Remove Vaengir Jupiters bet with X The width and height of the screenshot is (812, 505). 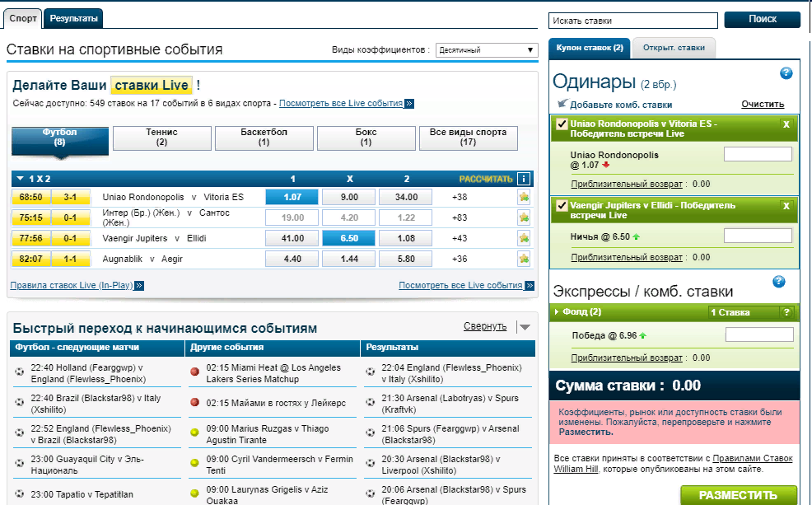pos(786,206)
